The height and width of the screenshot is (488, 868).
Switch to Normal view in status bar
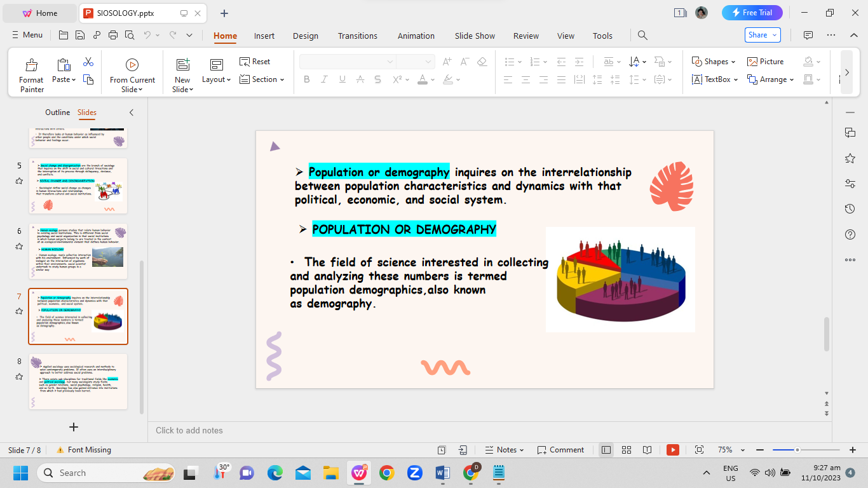[606, 450]
